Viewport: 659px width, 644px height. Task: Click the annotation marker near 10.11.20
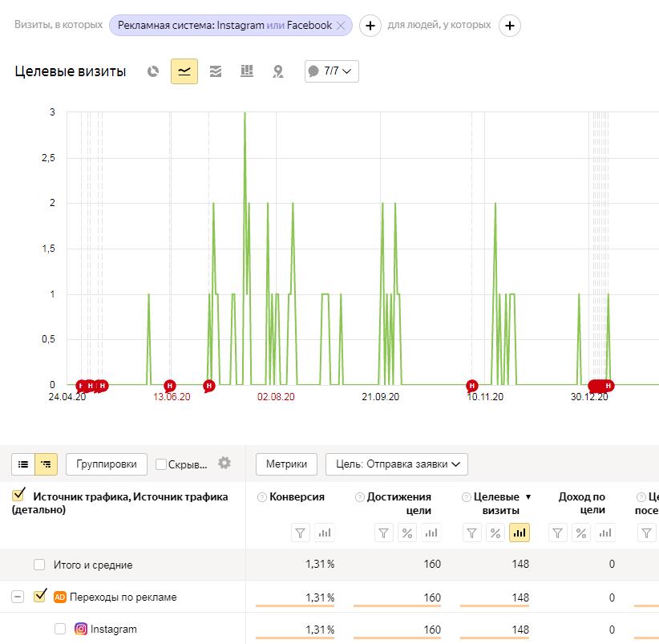(471, 385)
